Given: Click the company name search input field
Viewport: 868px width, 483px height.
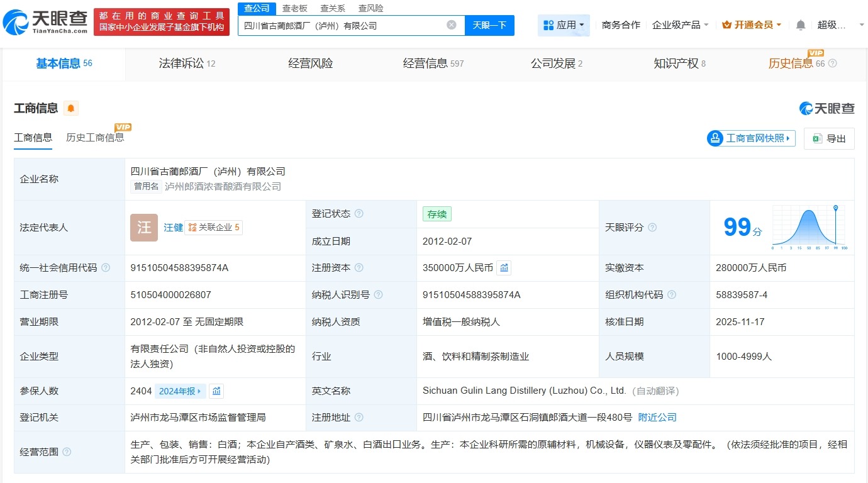Looking at the screenshot, I should click(x=343, y=25).
